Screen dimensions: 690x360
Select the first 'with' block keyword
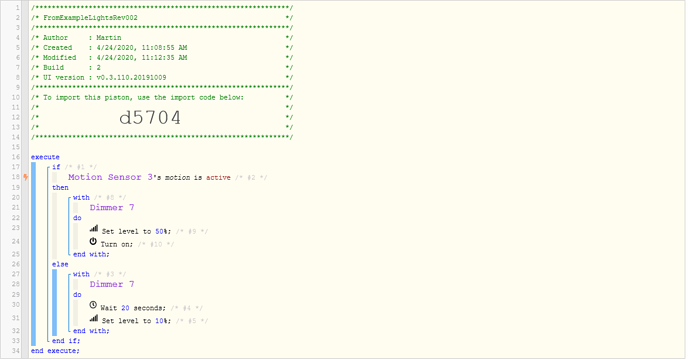[x=81, y=198]
